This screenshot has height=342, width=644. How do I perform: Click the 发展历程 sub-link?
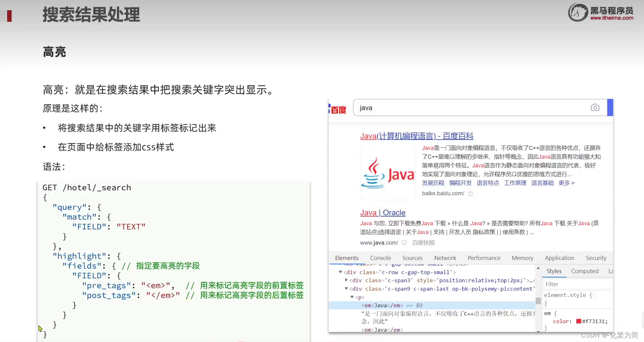click(x=433, y=183)
